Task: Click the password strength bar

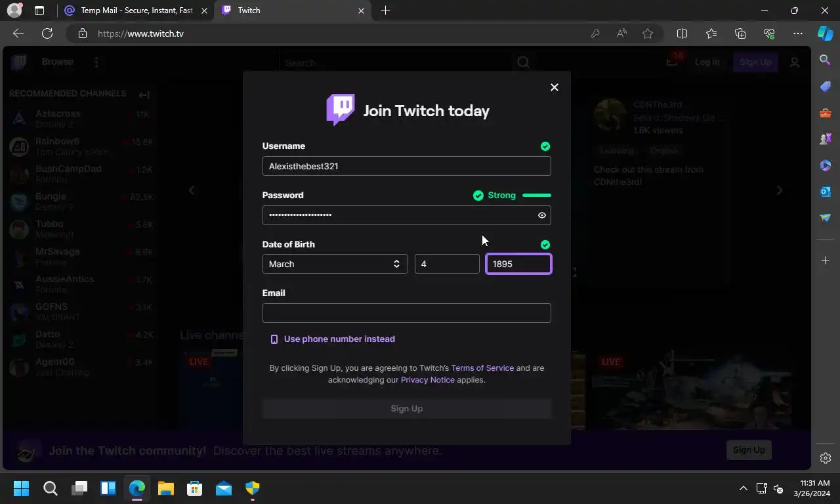Action: click(536, 196)
